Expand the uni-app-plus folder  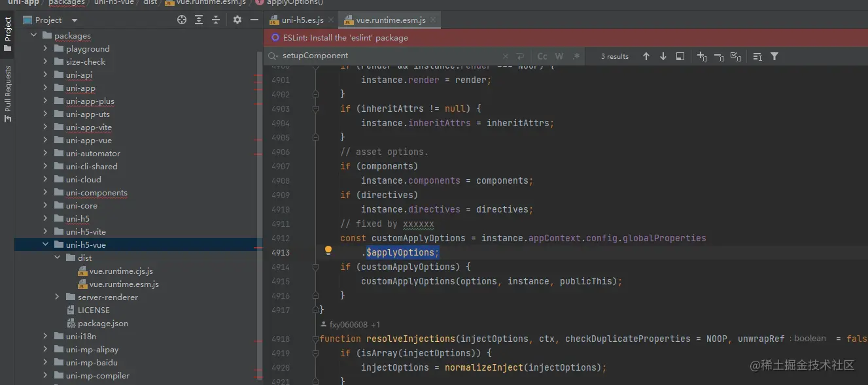[x=45, y=101]
